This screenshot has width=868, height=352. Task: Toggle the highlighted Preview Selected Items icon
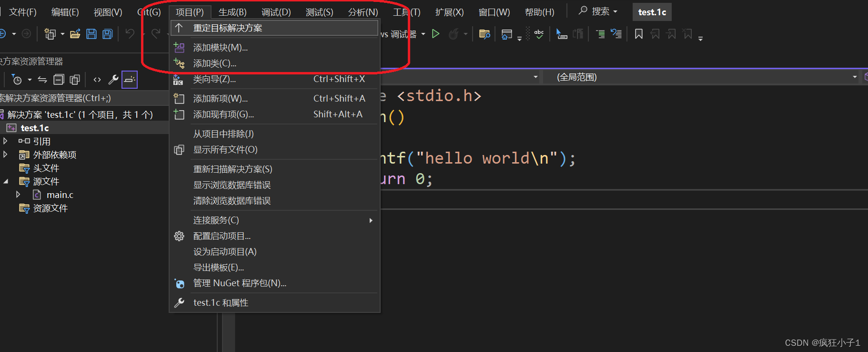pyautogui.click(x=130, y=80)
